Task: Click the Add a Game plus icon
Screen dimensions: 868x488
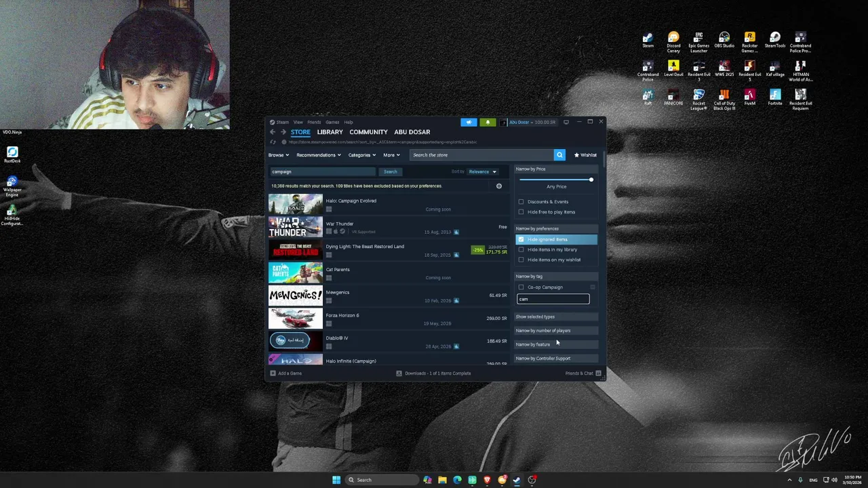Action: coord(273,373)
